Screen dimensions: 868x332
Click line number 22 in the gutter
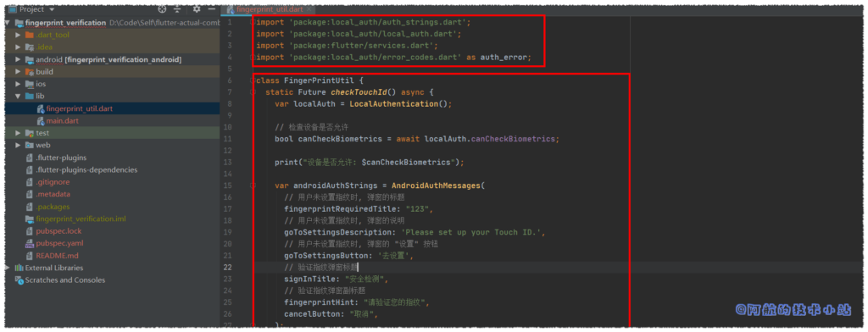coord(227,267)
